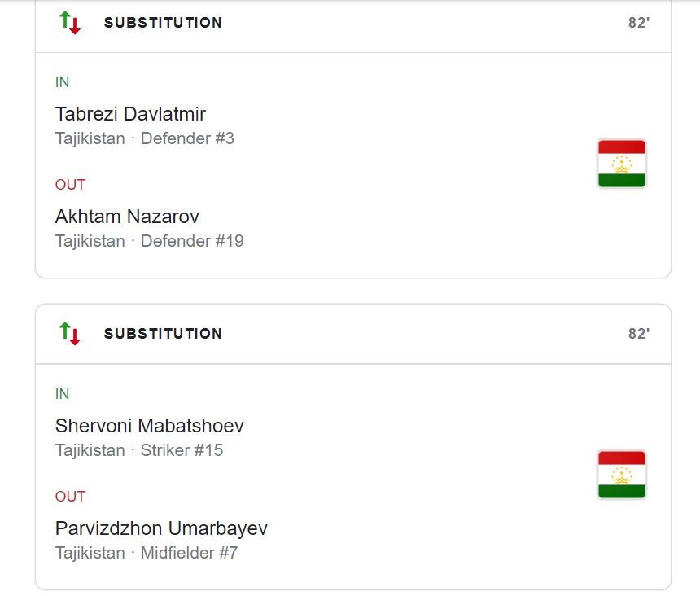
Task: Select Parvizdzhon Umarbayev player name
Action: click(x=161, y=528)
